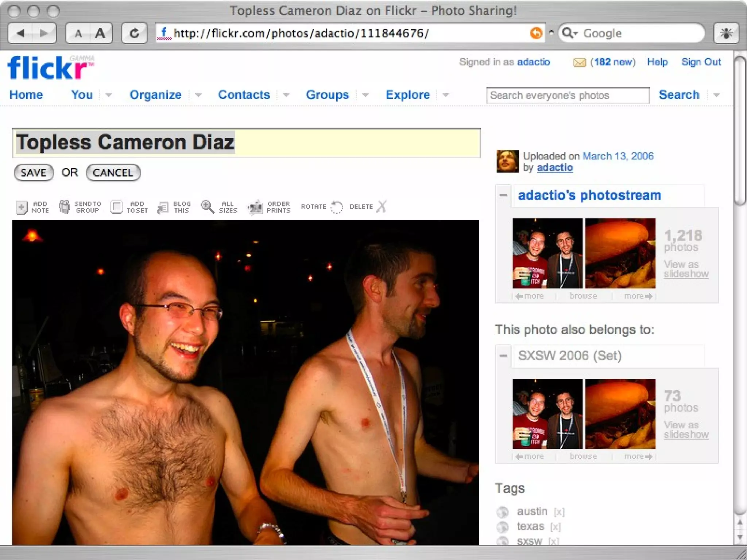
Task: Click the Delete X icon
Action: tap(381, 207)
